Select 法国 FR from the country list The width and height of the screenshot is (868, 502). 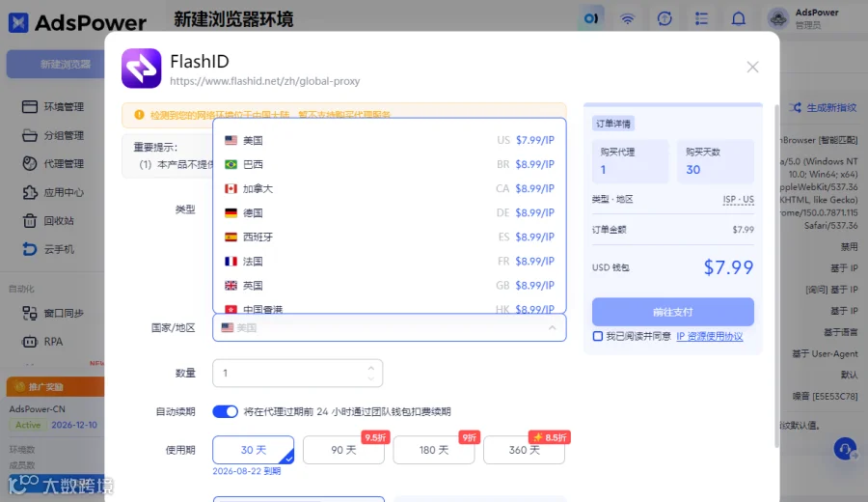tap(390, 262)
